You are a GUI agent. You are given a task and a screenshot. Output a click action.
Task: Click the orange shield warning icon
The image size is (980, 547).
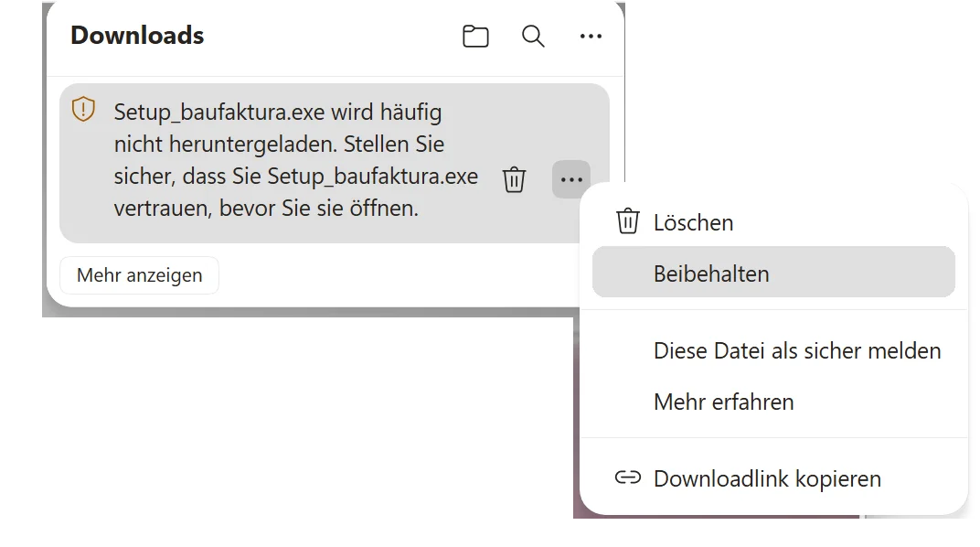(83, 110)
